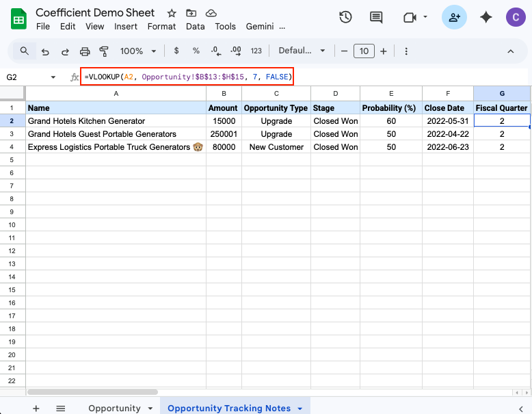Viewport: 532px width, 414px height.
Task: Select close date 2022-06-23 cell
Action: pyautogui.click(x=448, y=147)
